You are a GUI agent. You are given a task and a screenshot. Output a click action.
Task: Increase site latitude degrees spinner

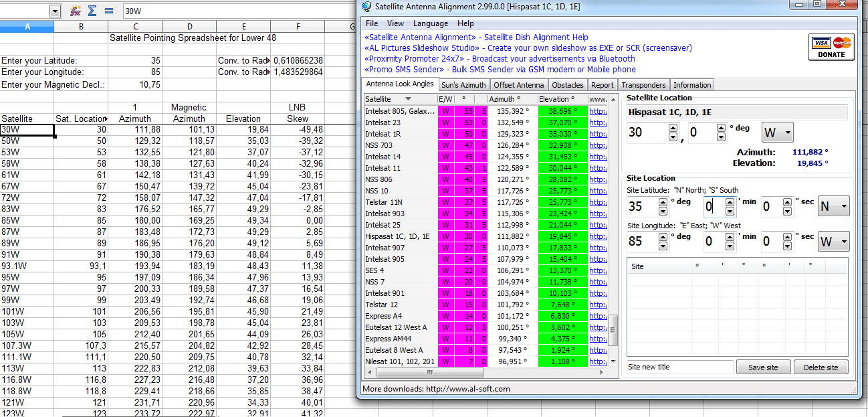[663, 202]
